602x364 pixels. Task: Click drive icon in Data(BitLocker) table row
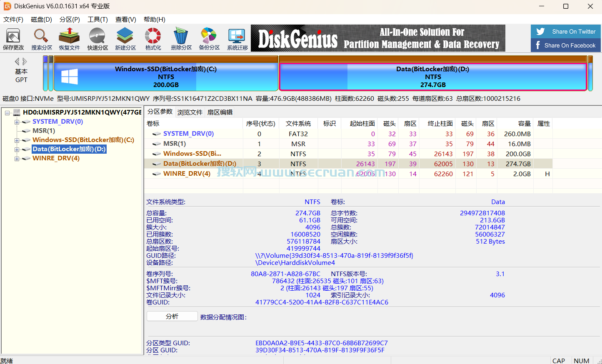157,164
